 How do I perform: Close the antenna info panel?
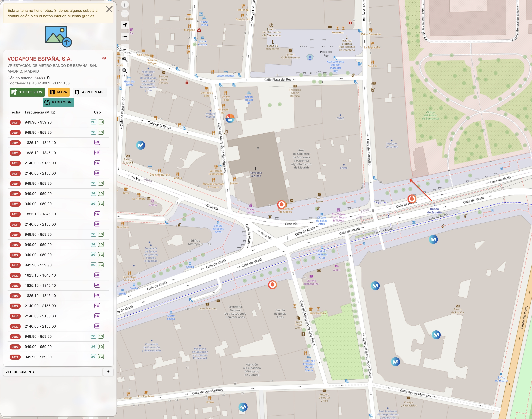coord(109,9)
